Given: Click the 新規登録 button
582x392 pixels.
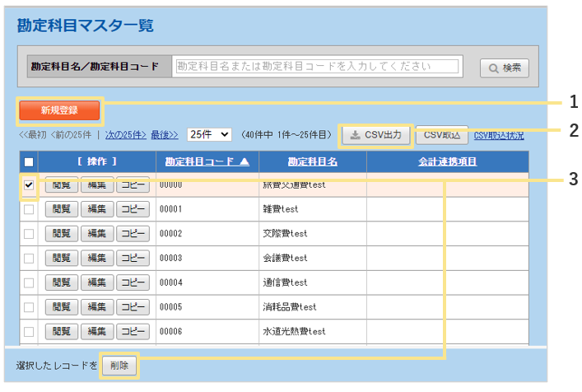Looking at the screenshot, I should point(60,110).
